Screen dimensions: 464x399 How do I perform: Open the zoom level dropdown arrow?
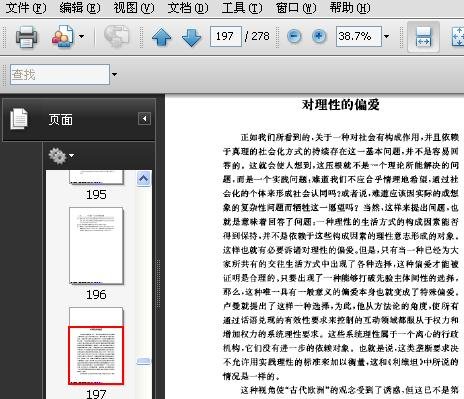tap(387, 36)
